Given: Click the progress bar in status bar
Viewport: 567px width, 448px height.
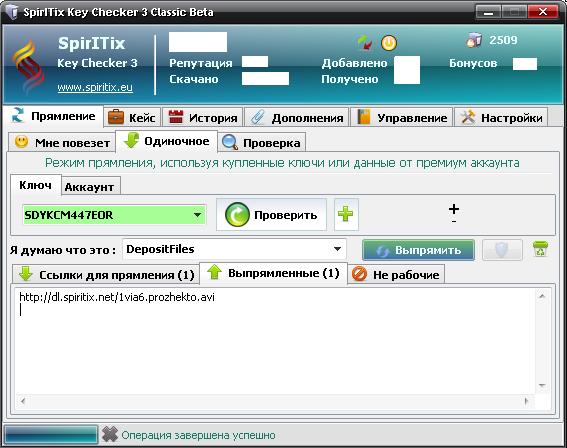Looking at the screenshot, I should coord(51,434).
